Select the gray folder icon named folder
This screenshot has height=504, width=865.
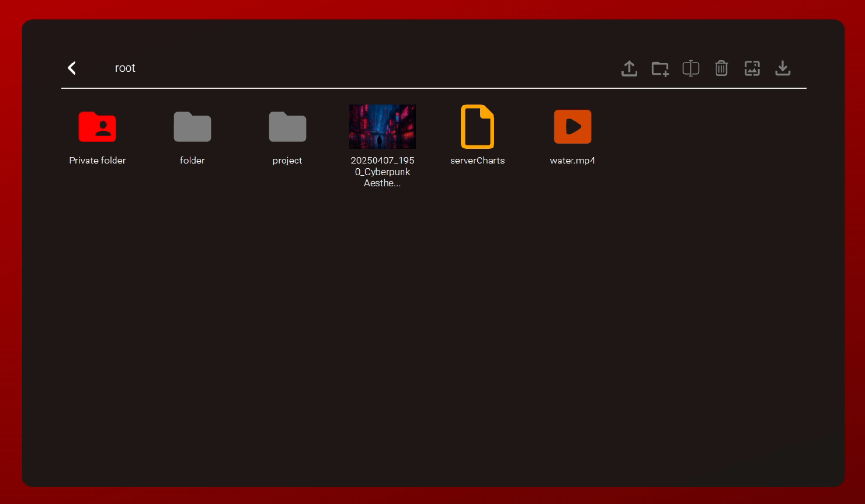click(x=192, y=127)
